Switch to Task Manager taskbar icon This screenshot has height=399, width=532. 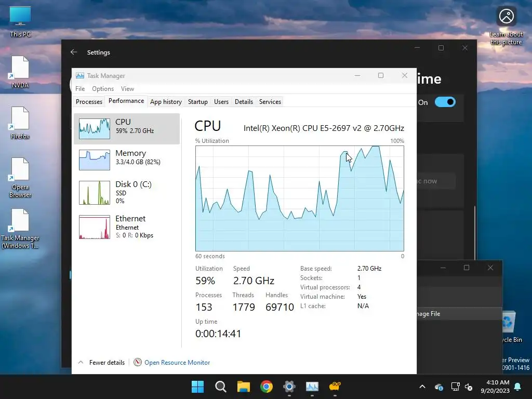point(312,387)
